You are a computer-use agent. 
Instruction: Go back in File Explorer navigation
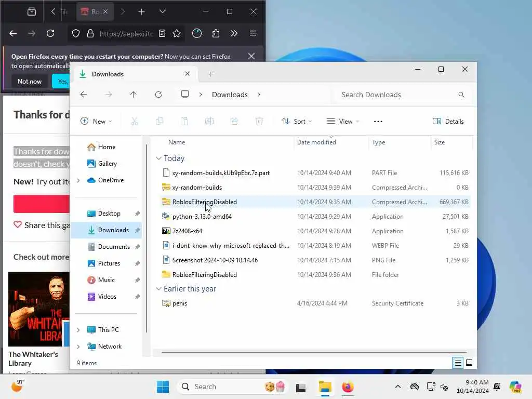[84, 95]
